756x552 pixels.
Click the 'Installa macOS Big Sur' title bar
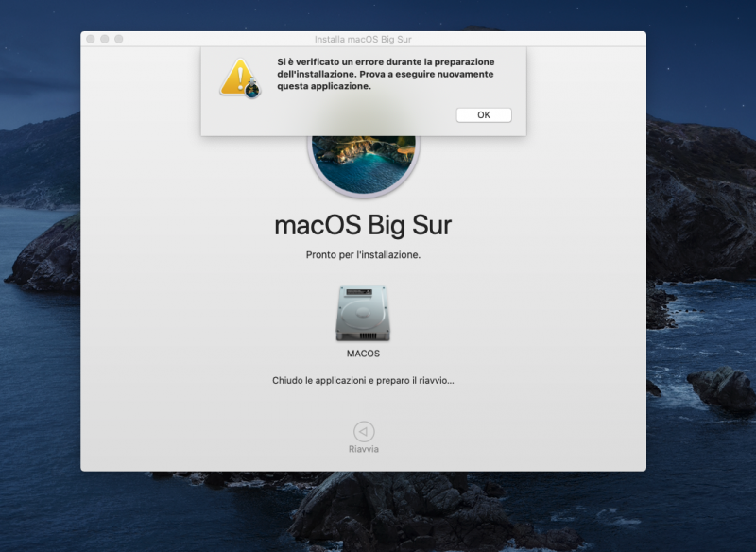click(363, 39)
